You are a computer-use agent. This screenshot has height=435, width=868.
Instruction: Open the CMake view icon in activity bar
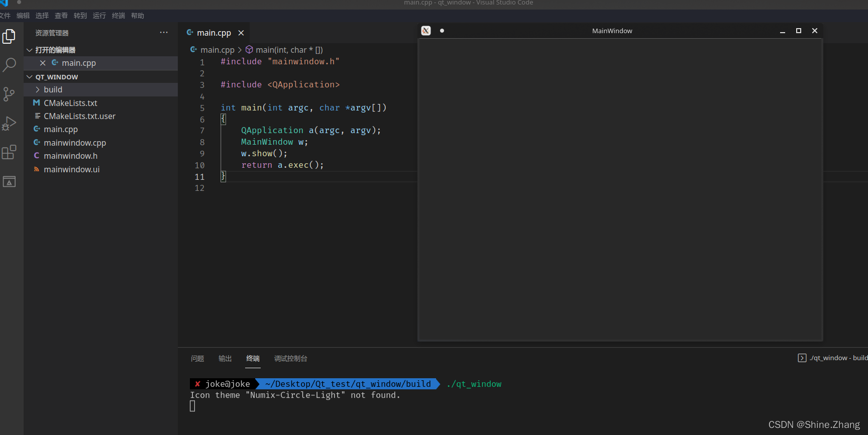(x=9, y=181)
